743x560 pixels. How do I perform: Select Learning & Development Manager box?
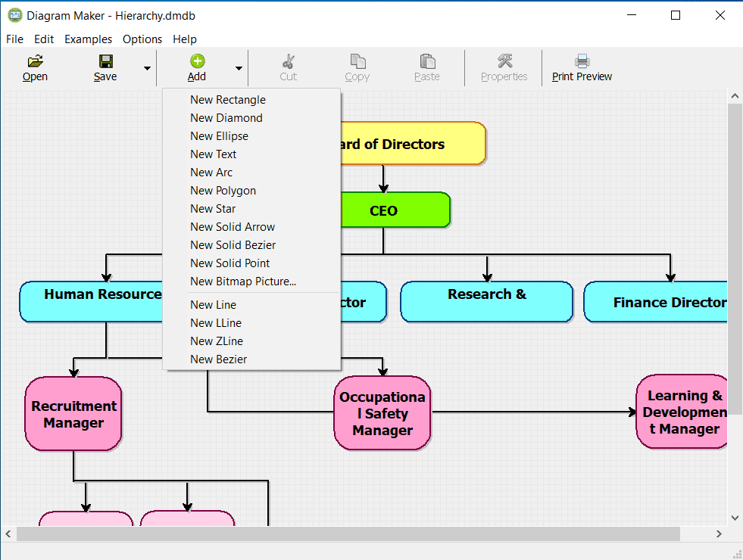(x=682, y=412)
